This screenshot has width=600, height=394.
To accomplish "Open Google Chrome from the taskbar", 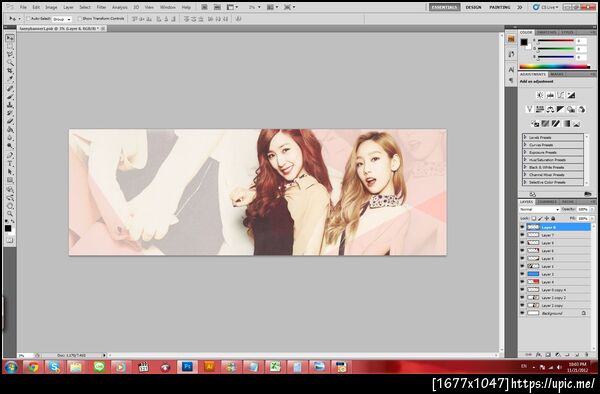I will 33,367.
